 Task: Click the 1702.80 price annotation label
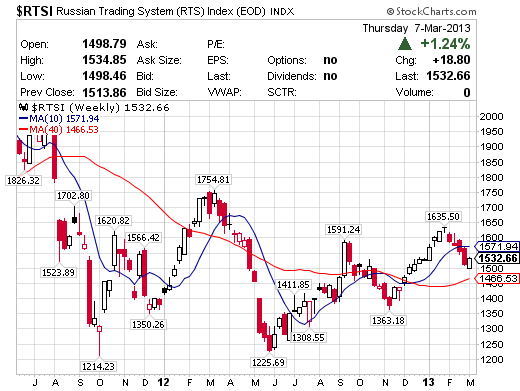click(x=73, y=195)
